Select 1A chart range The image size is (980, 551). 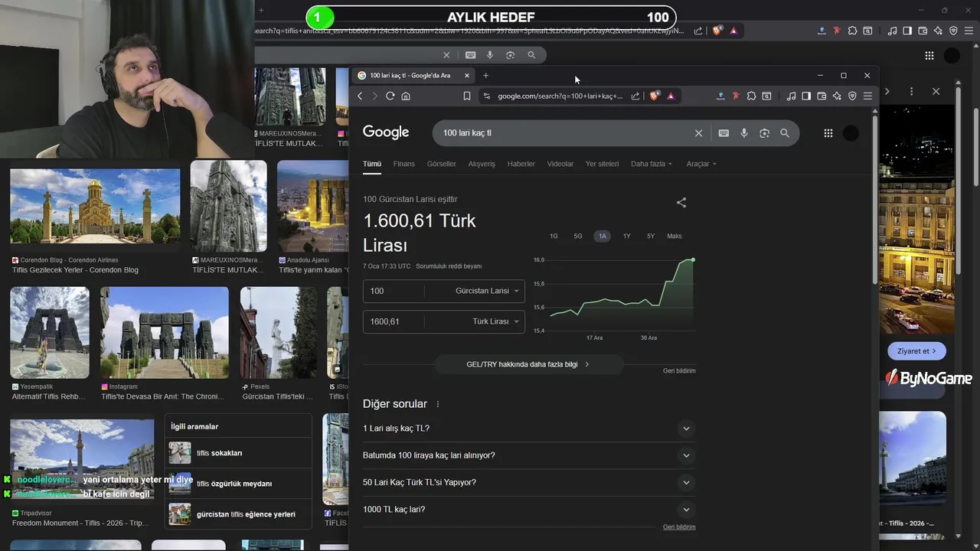(602, 236)
